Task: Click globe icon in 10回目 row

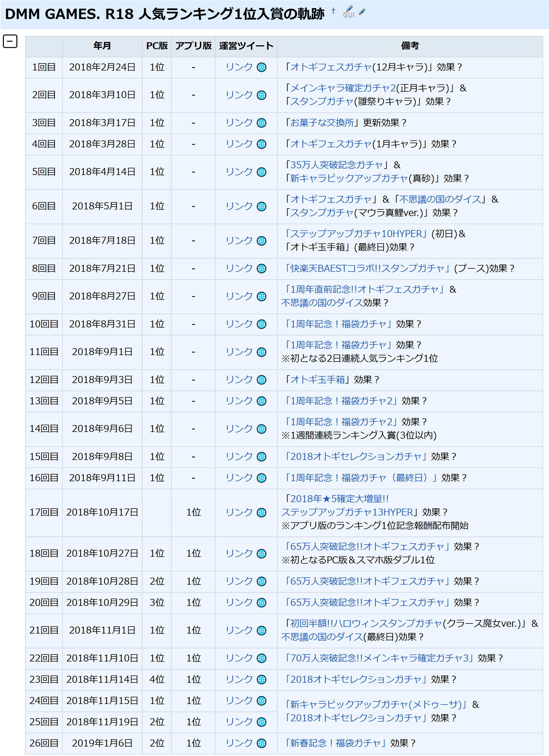Action: 262,324
